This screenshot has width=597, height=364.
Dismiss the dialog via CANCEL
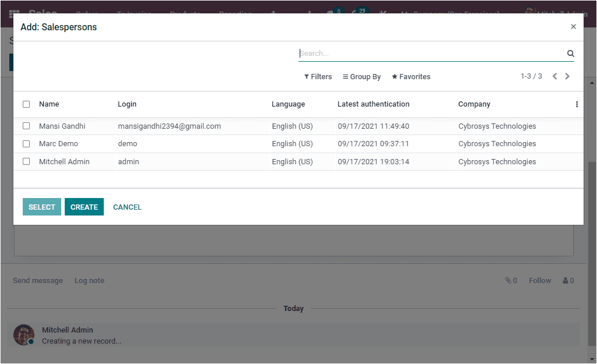point(127,207)
